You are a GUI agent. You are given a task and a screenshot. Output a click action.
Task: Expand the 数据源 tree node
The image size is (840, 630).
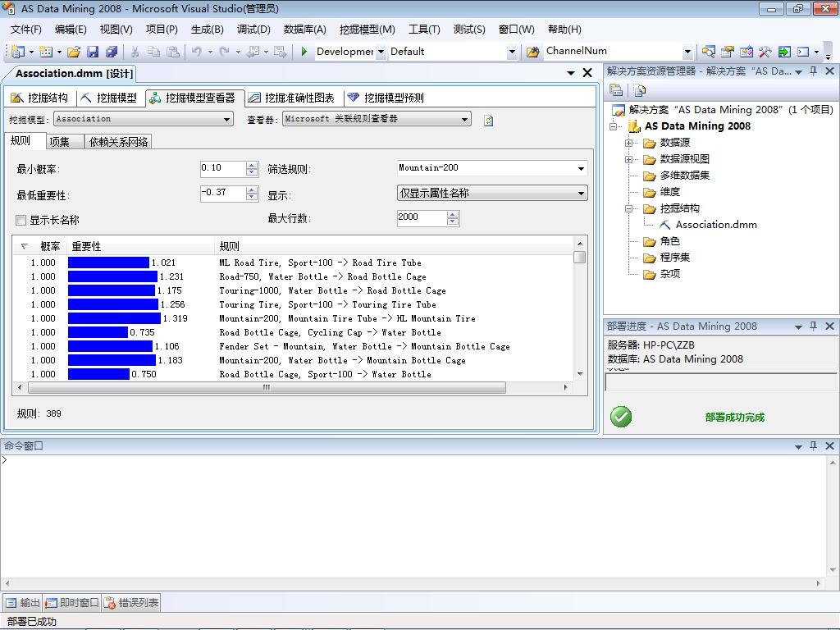click(x=629, y=143)
